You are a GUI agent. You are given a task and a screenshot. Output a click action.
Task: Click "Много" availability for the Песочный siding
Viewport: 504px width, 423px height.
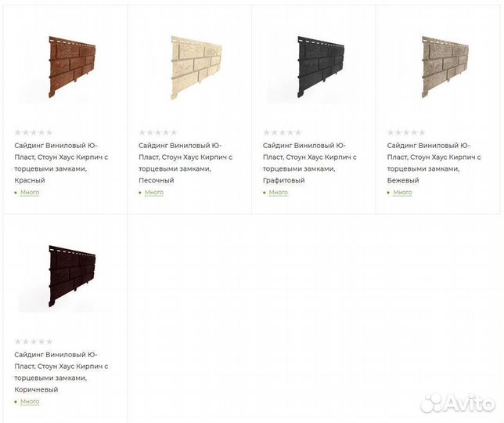pyautogui.click(x=154, y=193)
